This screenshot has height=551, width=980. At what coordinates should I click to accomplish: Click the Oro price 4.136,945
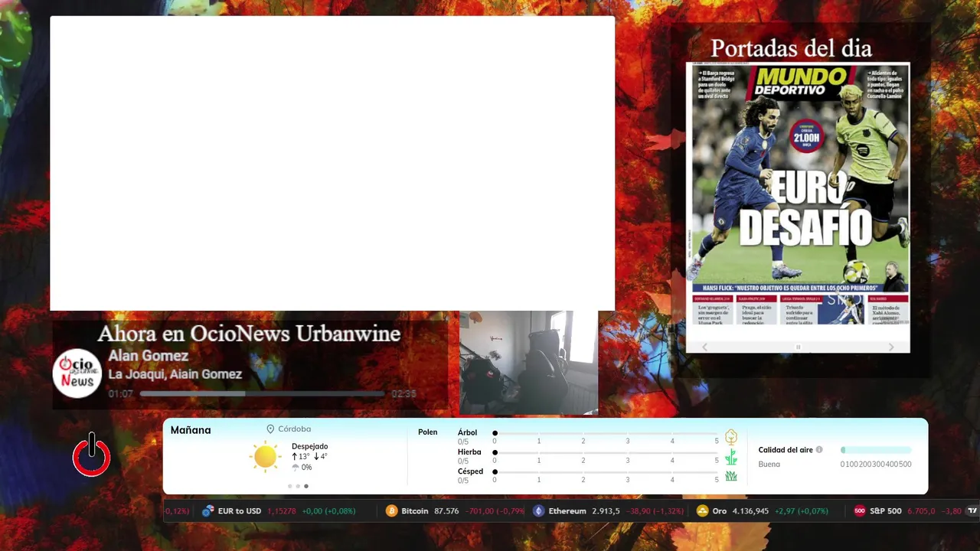click(750, 510)
